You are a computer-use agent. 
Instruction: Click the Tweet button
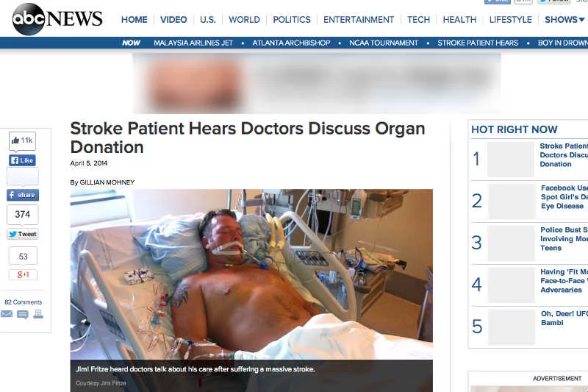(x=23, y=234)
